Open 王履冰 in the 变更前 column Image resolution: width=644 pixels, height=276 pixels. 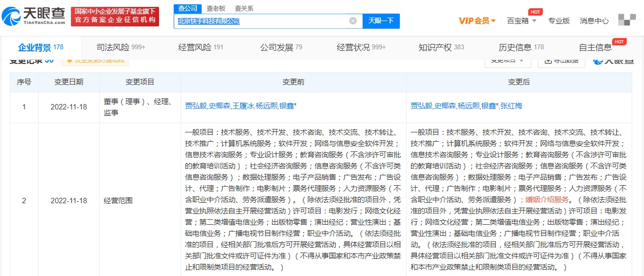tap(243, 106)
